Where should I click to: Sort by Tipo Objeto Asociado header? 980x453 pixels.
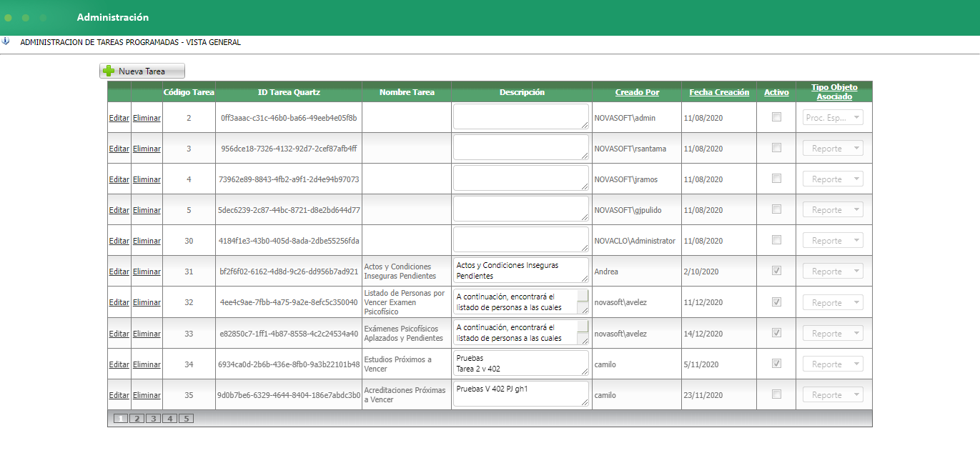(x=834, y=91)
